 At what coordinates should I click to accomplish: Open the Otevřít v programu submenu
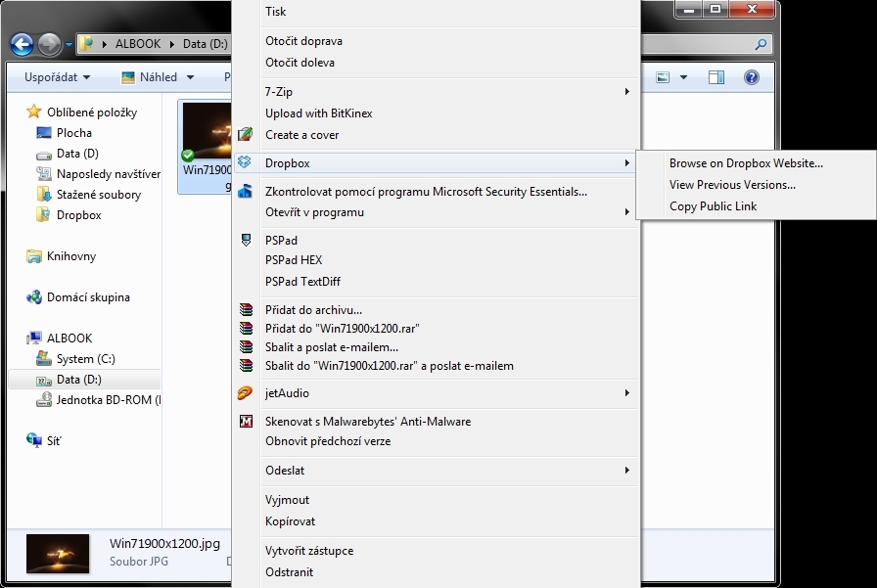(436, 212)
